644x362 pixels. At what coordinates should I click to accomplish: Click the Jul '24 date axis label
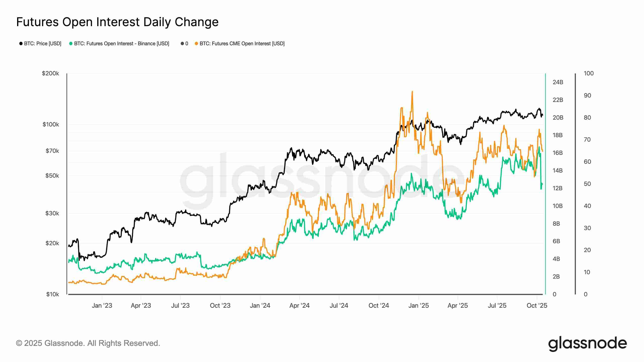coord(339,306)
